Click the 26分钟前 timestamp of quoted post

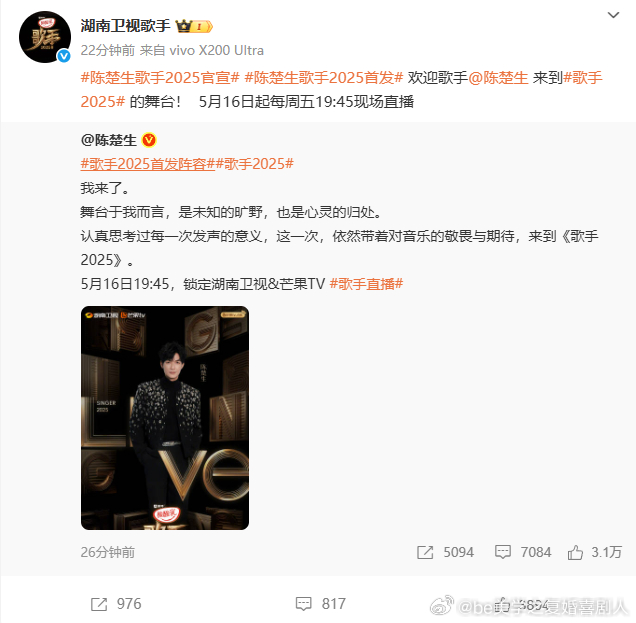point(107,552)
